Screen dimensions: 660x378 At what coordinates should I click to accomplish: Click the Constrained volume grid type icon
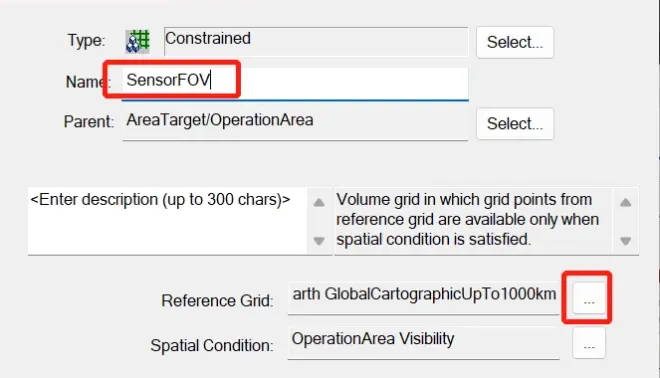[x=138, y=41]
